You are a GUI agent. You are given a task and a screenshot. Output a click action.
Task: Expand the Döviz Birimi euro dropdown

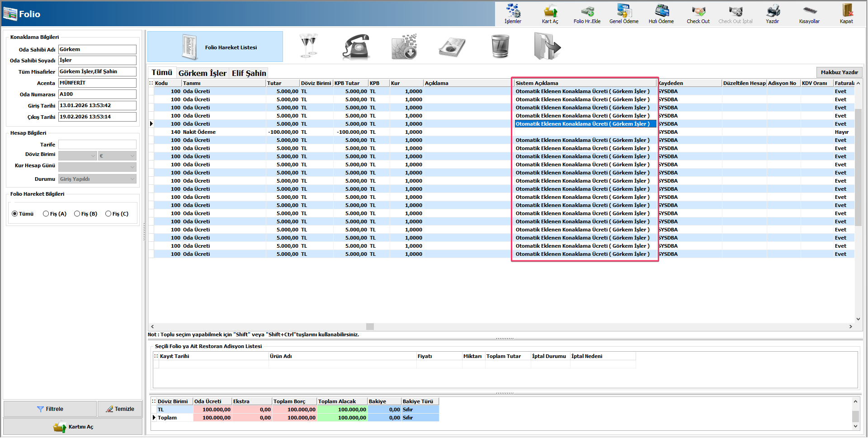[132, 156]
